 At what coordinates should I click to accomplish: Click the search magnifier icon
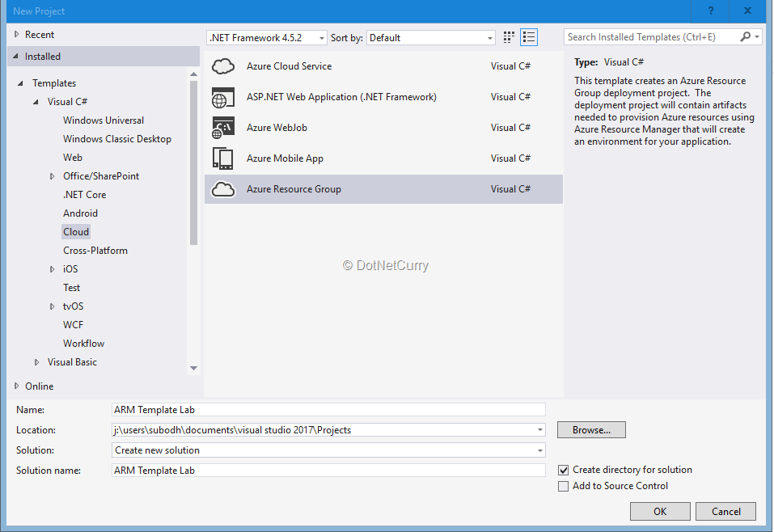coord(746,37)
